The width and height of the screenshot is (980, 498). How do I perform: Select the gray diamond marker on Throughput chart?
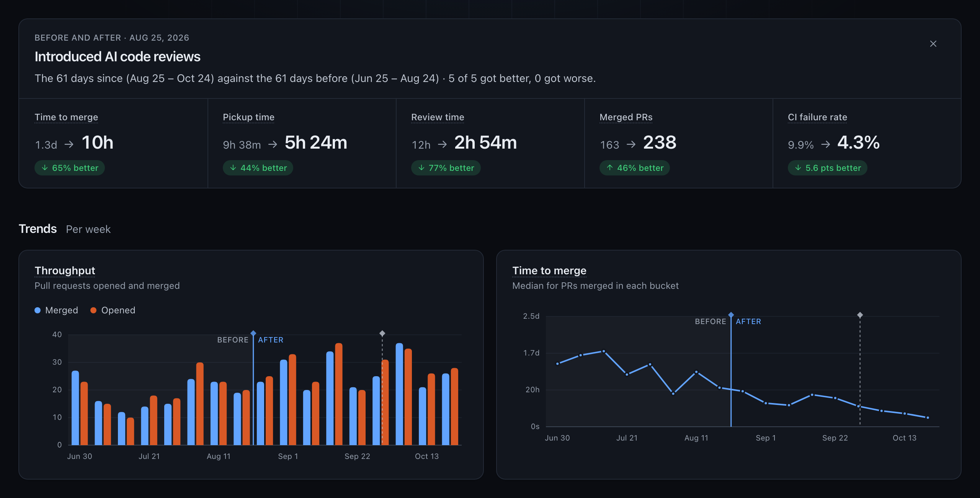[382, 333]
